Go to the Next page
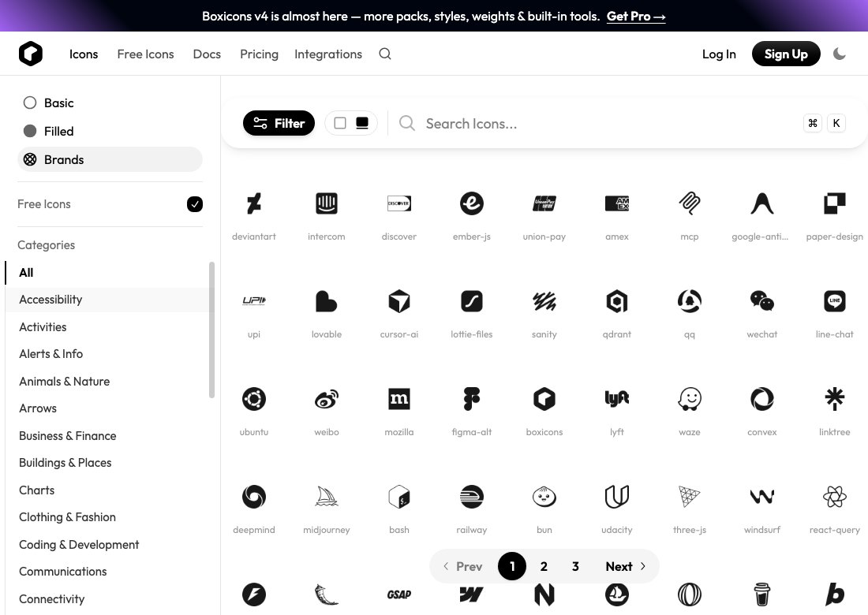The image size is (868, 615). coord(626,566)
